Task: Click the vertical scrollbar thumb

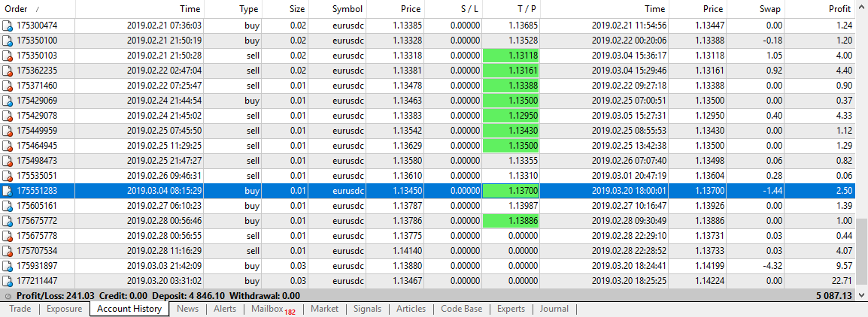Action: [863, 253]
